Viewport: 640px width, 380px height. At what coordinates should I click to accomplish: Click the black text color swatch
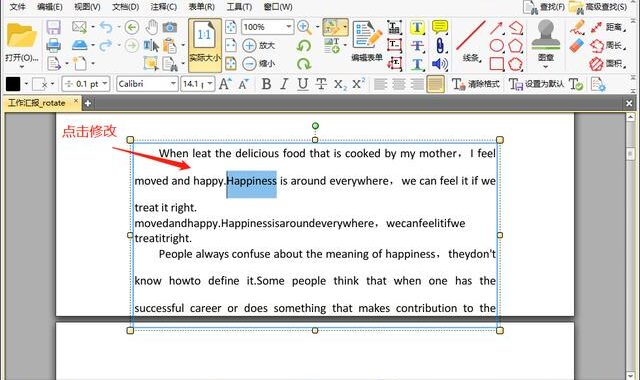pos(13,84)
